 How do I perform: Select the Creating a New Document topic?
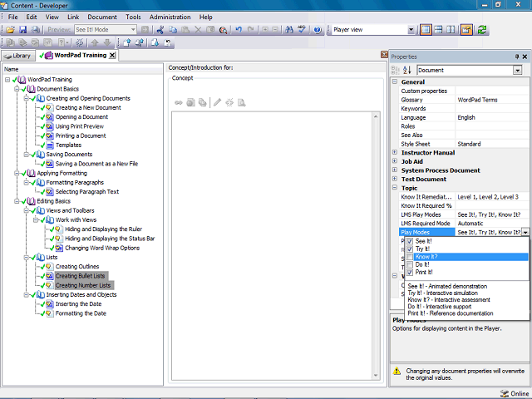point(88,108)
